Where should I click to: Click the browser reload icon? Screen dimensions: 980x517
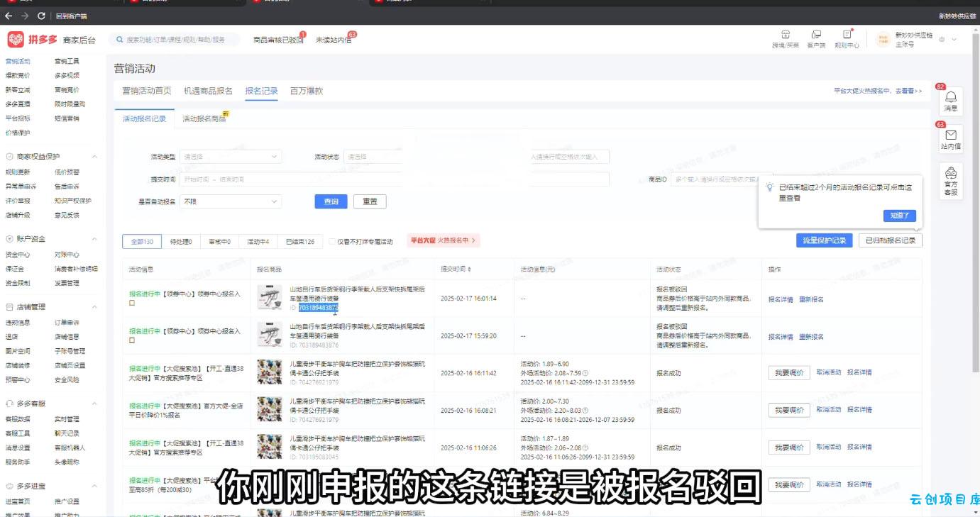[41, 16]
